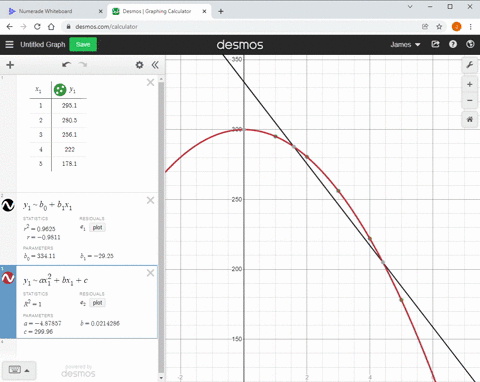Click the expression list scrollbar

coord(161,227)
